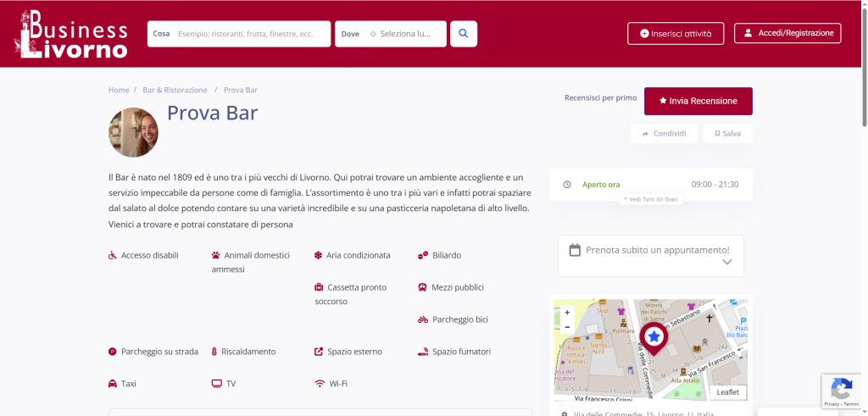This screenshot has width=868, height=416.
Task: Open Accedi/Registrazione login button
Action: pyautogui.click(x=787, y=34)
